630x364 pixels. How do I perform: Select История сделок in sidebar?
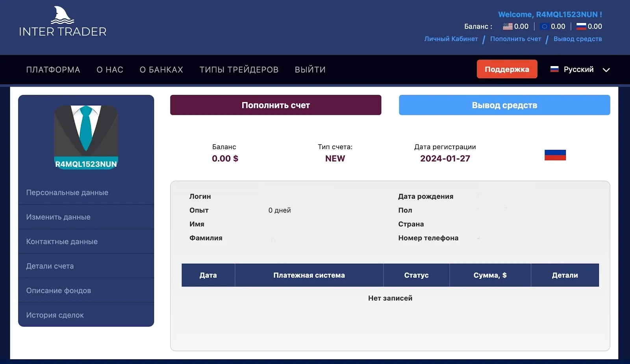pyautogui.click(x=86, y=315)
